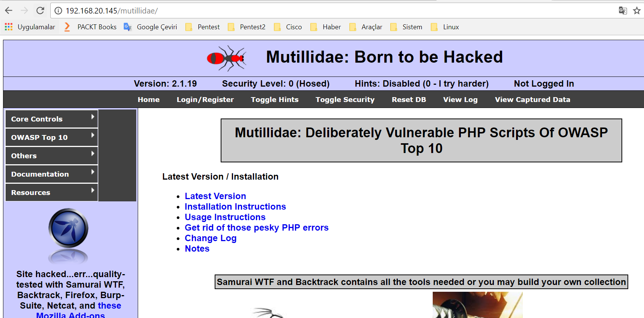Viewport: 644px width, 318px height.
Task: Bookmark page with the star icon
Action: (x=637, y=10)
